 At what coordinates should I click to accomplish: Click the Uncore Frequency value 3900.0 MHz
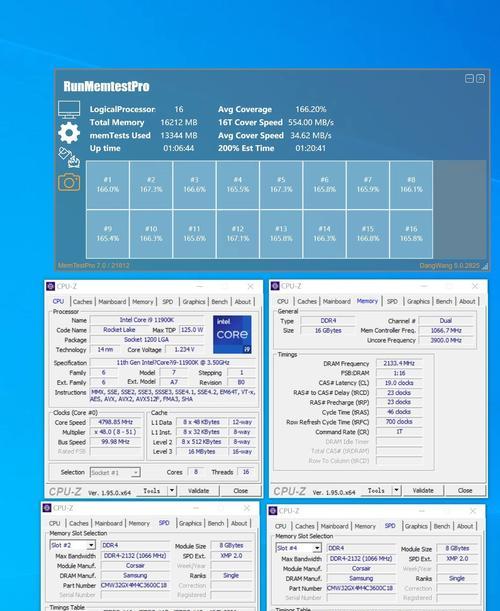tap(446, 340)
